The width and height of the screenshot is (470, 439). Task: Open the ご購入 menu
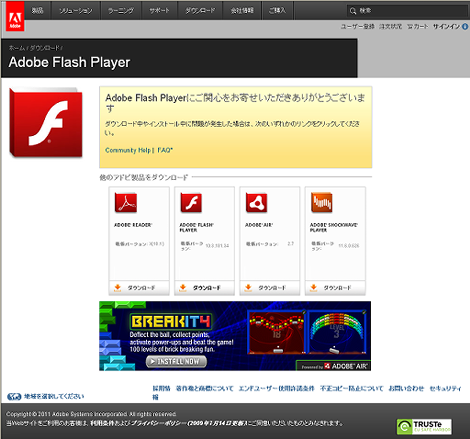(x=277, y=11)
